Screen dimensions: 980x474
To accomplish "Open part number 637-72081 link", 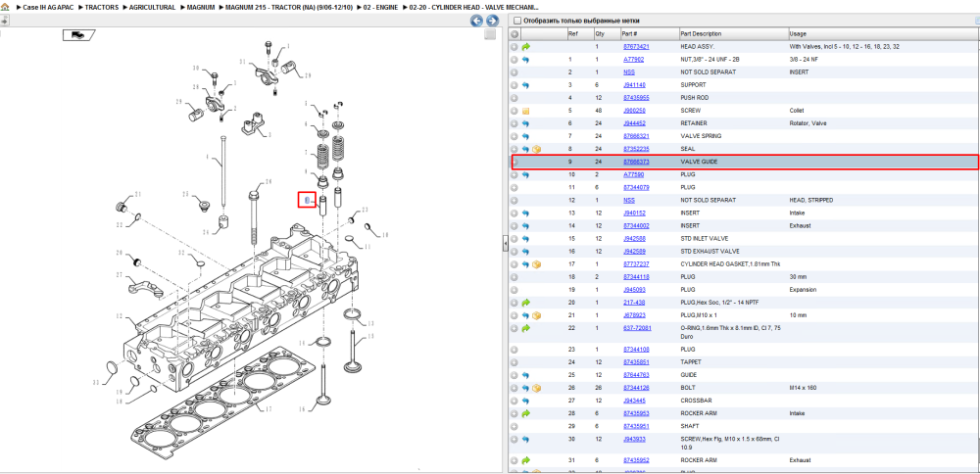I will (x=638, y=328).
